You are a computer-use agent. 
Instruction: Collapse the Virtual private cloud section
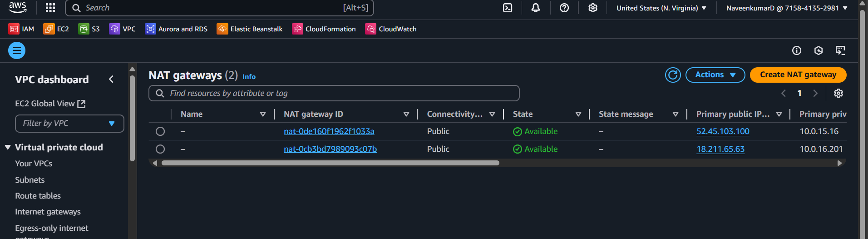pos(8,147)
